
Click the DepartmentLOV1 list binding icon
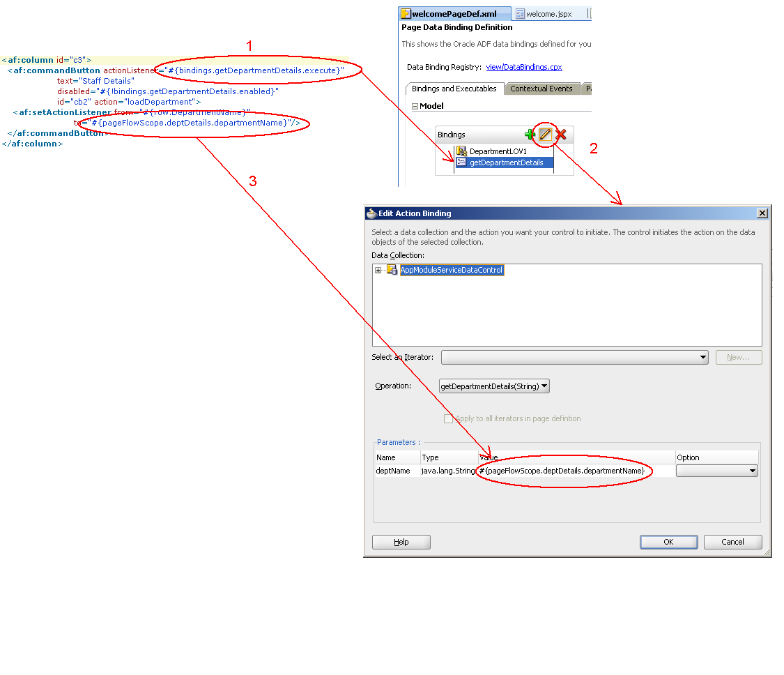pos(461,151)
